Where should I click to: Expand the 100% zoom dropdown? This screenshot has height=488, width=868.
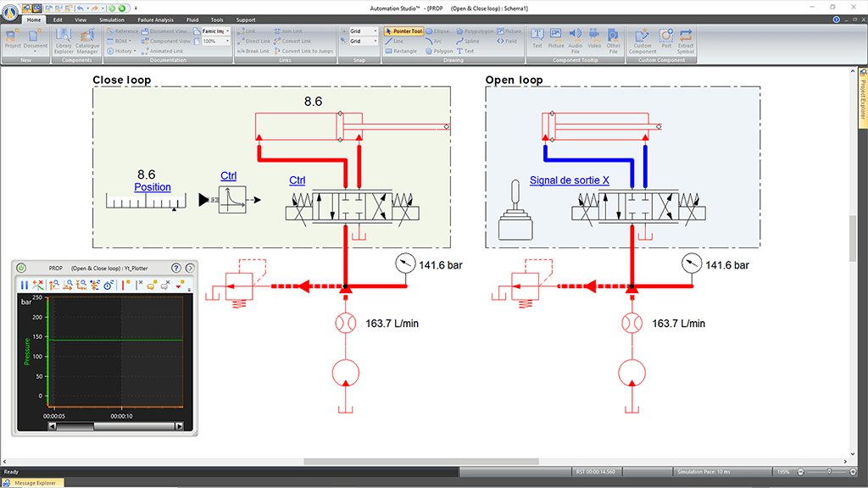228,42
